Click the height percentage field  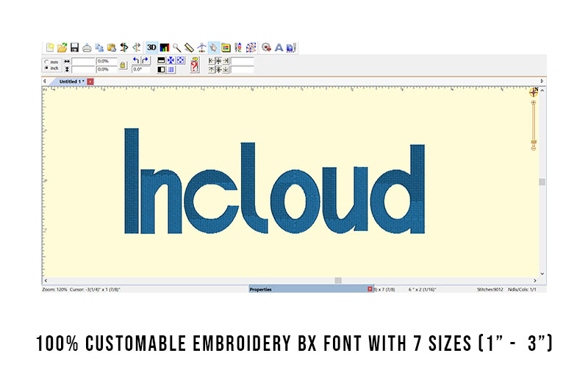point(107,69)
